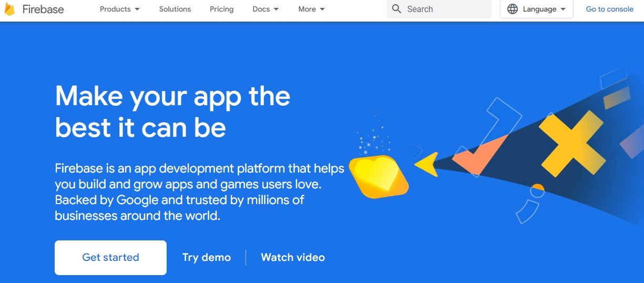Screen dimensions: 644x283
Task: Open the Products dropdown menu
Action: click(x=120, y=9)
